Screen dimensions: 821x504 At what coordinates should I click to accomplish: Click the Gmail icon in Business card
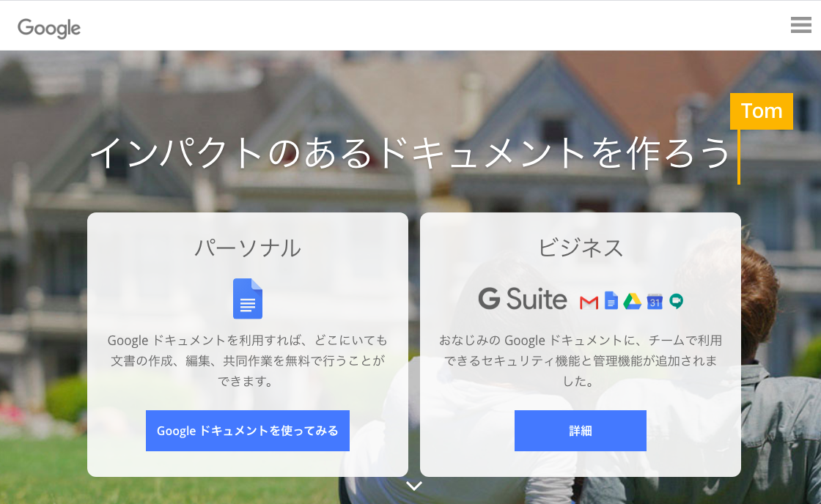coord(589,302)
